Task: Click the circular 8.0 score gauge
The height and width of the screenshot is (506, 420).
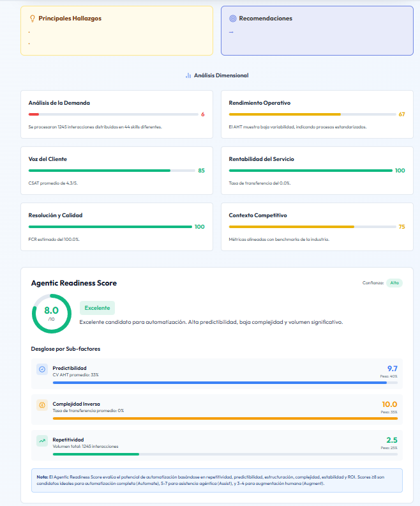Action: 51,314
